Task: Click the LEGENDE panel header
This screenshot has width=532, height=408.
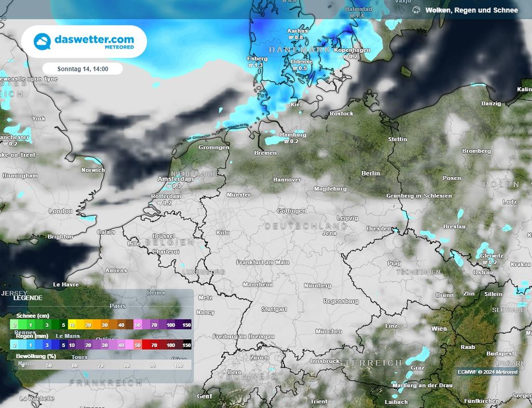Action: pyautogui.click(x=28, y=298)
